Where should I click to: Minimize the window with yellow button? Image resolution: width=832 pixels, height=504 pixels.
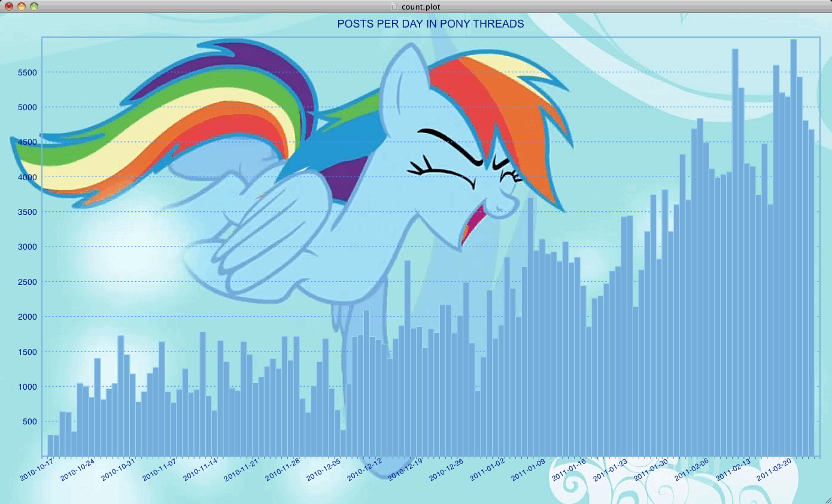pyautogui.click(x=22, y=7)
